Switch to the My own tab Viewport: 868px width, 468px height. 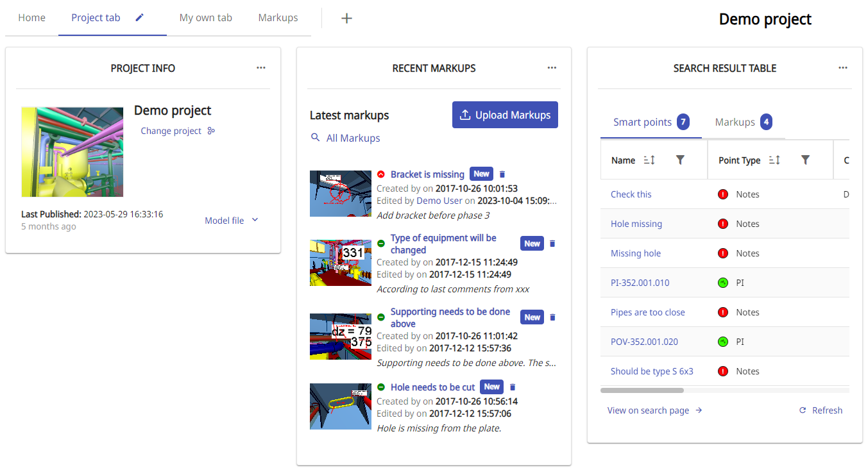click(205, 18)
